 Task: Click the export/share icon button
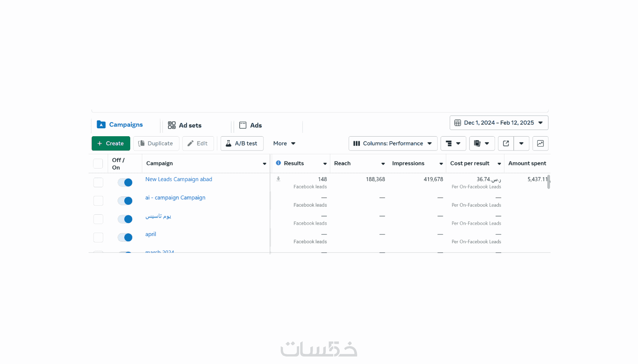click(x=506, y=143)
